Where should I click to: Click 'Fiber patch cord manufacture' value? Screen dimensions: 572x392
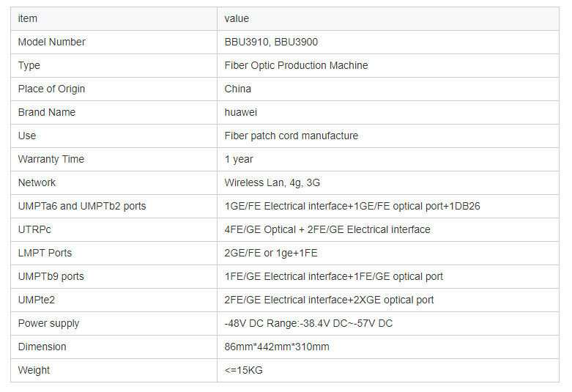click(291, 136)
